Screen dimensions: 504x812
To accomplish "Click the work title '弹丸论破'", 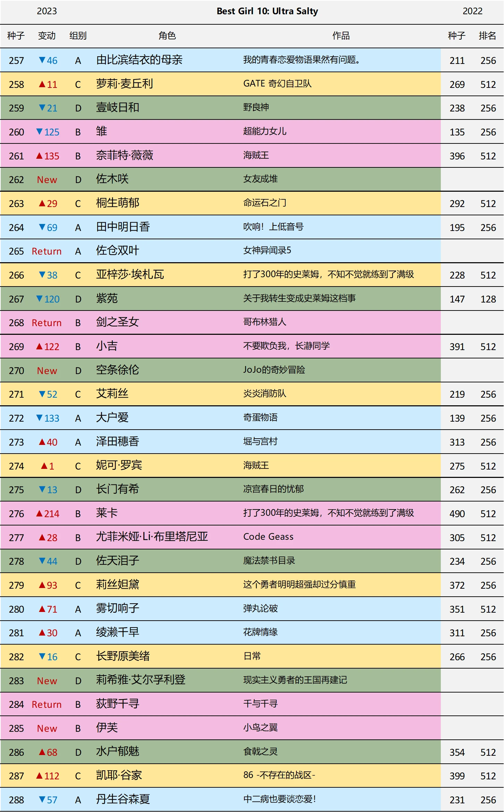I will (260, 608).
